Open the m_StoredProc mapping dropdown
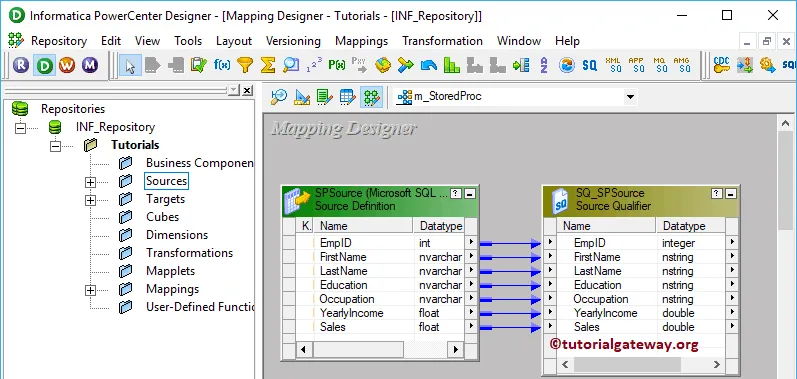 coord(630,97)
